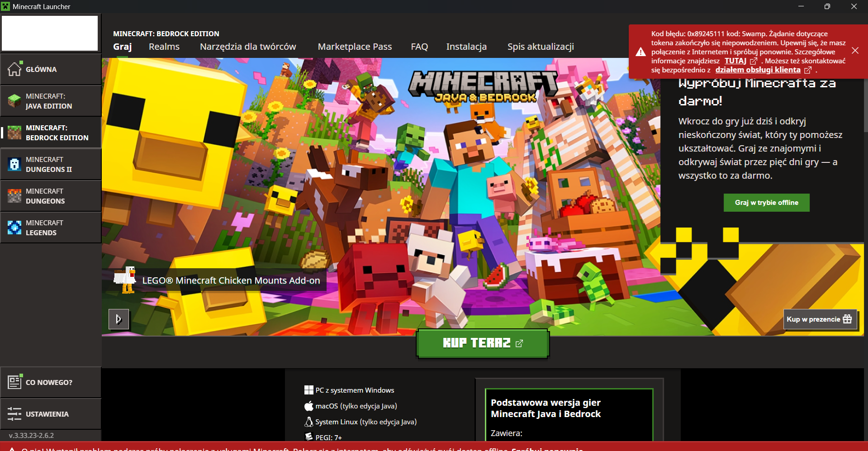Pause the hero banner slideshow
The image size is (868, 451).
tap(119, 319)
